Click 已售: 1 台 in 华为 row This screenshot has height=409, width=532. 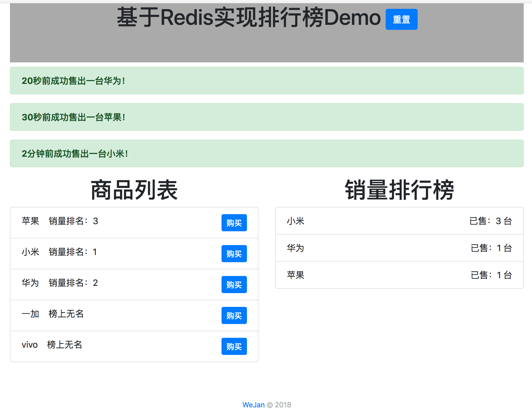point(491,248)
